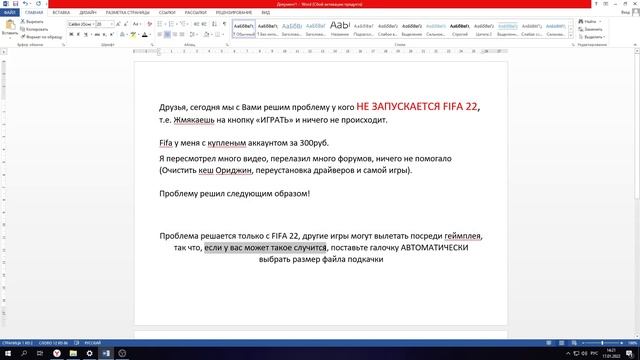This screenshot has height=360, width=640.
Task: Activate Format Painter (Формат по образцу)
Action: pos(41,37)
